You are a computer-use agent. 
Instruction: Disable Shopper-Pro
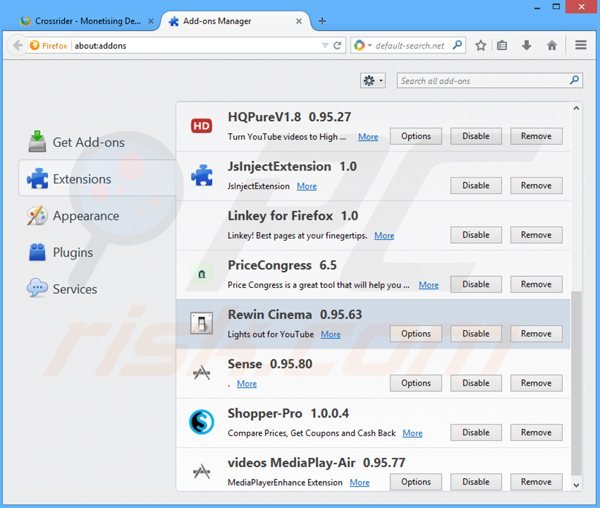click(x=476, y=432)
